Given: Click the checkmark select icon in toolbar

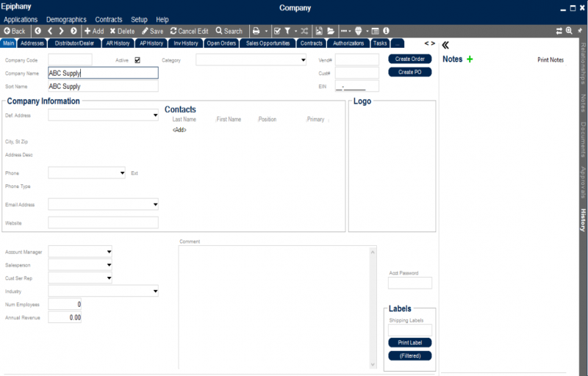Looking at the screenshot, I should (277, 31).
